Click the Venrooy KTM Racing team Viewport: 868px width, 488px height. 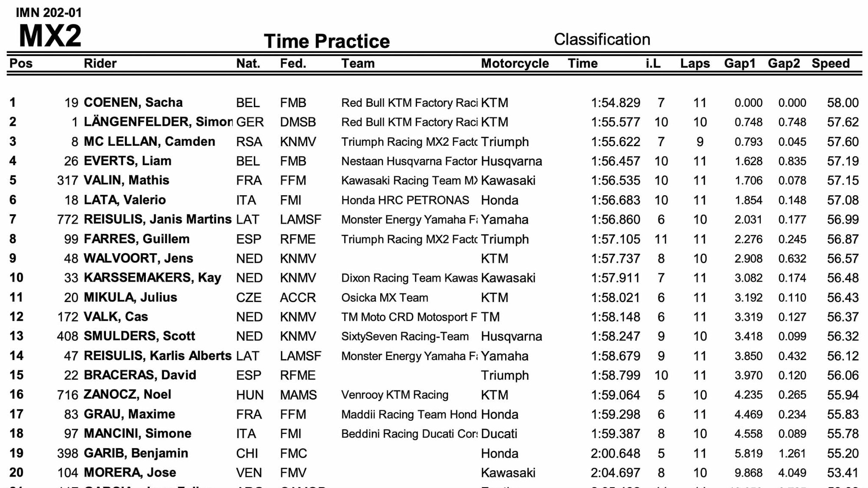[395, 395]
